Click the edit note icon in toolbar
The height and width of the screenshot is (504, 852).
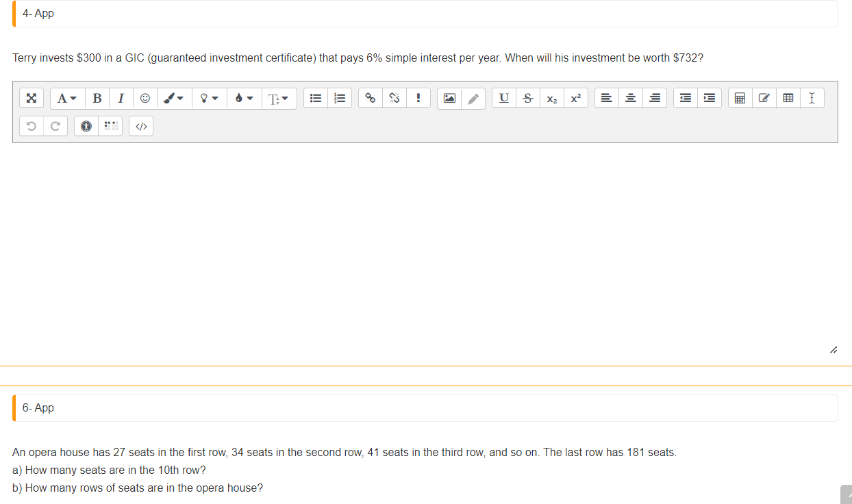click(764, 99)
